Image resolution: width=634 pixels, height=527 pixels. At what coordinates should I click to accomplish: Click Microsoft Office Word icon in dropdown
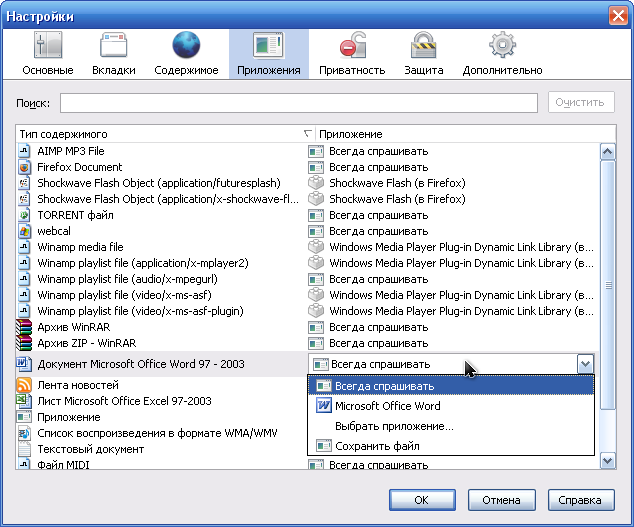(323, 405)
